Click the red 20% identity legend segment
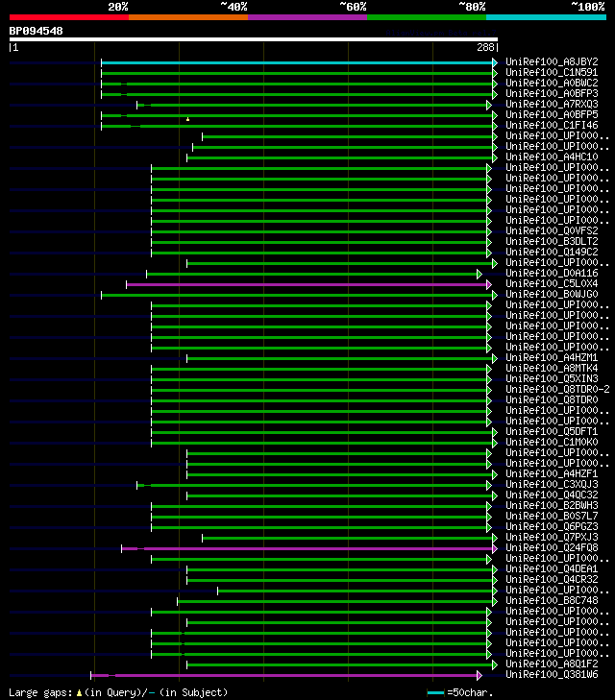 tap(69, 17)
